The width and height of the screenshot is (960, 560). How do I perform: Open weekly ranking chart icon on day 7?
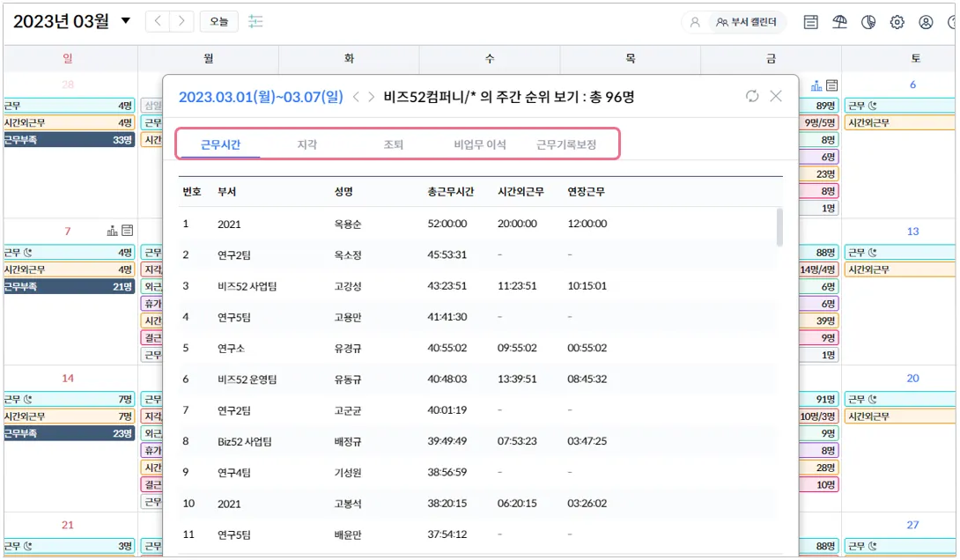pyautogui.click(x=113, y=231)
